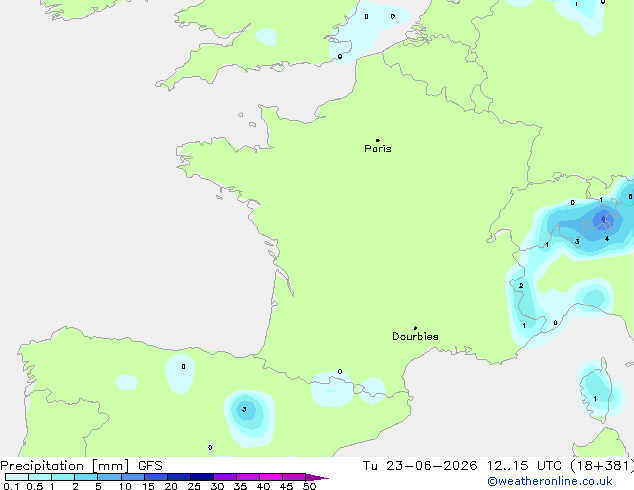The image size is (634, 490).
Task: Click the '12..15 UTC' time text
Action: point(524,466)
